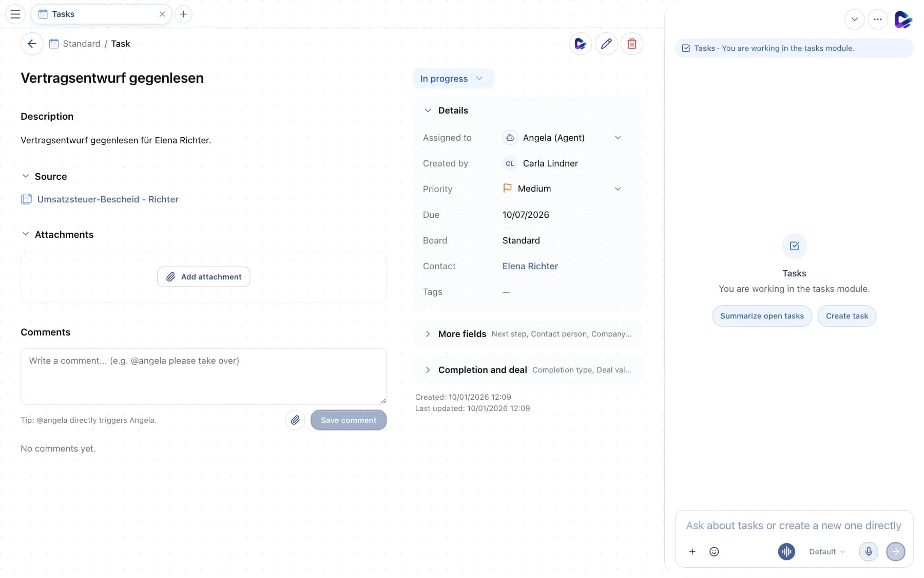The image size is (924, 578).
Task: Go back with the arrow button
Action: click(32, 44)
